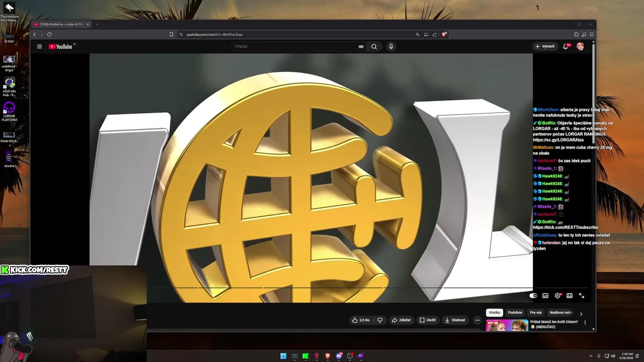Open ASUS Info Hub desktop icon
Screen dimensions: 644x362
click(x=9, y=86)
